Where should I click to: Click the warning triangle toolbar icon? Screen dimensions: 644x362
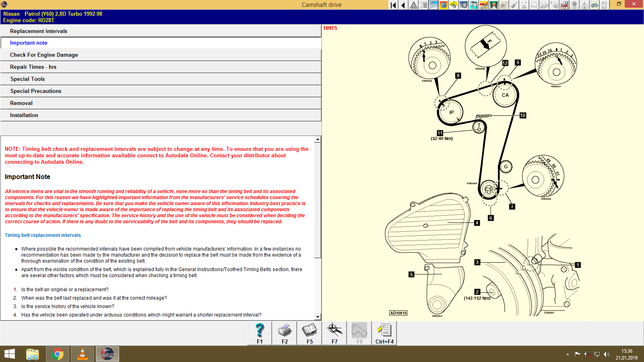[413, 5]
